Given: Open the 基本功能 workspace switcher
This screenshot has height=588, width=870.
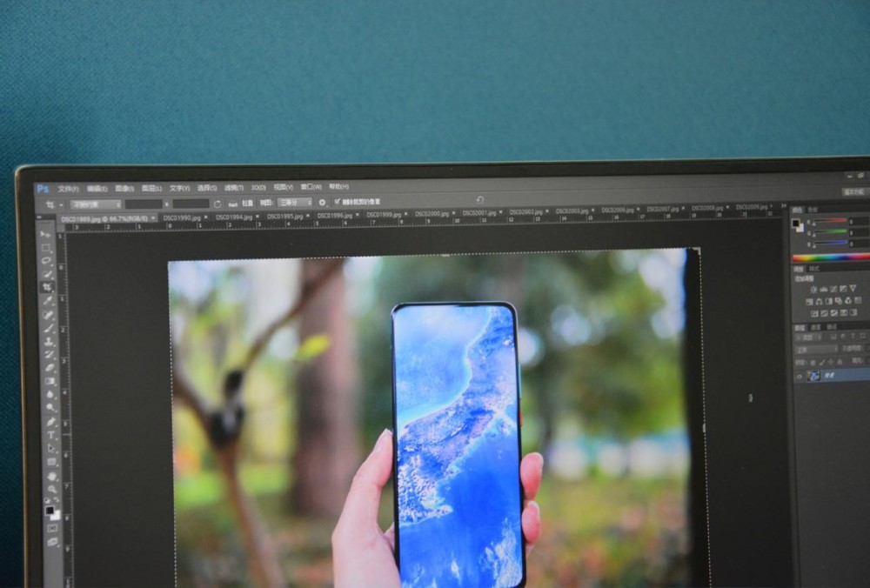Looking at the screenshot, I should [855, 192].
